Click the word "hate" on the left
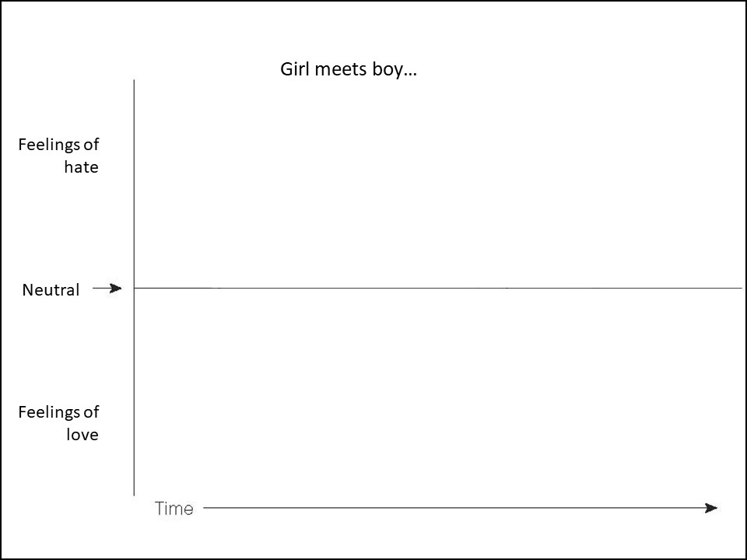 click(x=81, y=167)
